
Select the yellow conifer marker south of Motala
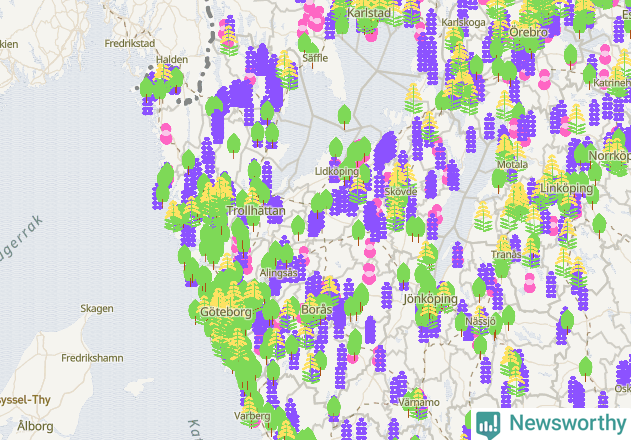coord(483,215)
